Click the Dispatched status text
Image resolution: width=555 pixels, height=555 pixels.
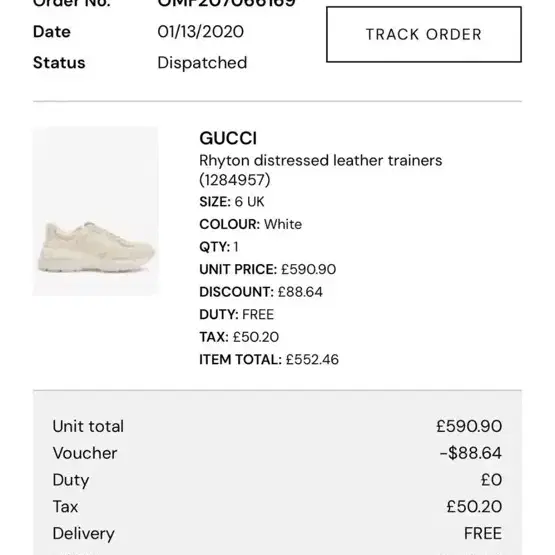[x=202, y=63]
